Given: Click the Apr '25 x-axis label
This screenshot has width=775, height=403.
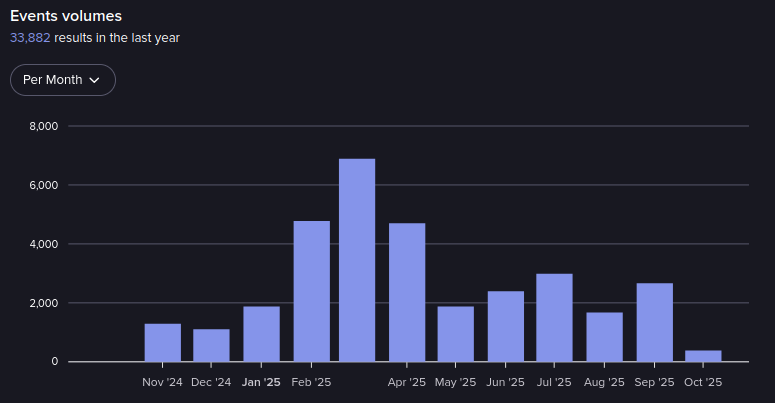Looking at the screenshot, I should (x=407, y=382).
